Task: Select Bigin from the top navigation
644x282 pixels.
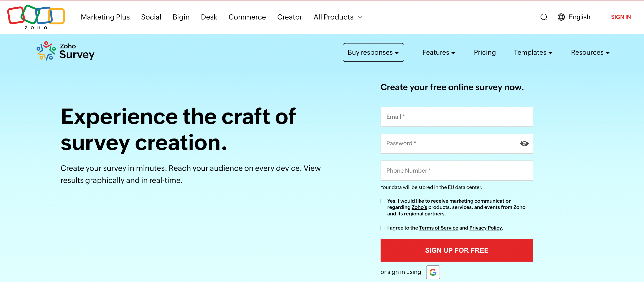Action: click(x=181, y=17)
